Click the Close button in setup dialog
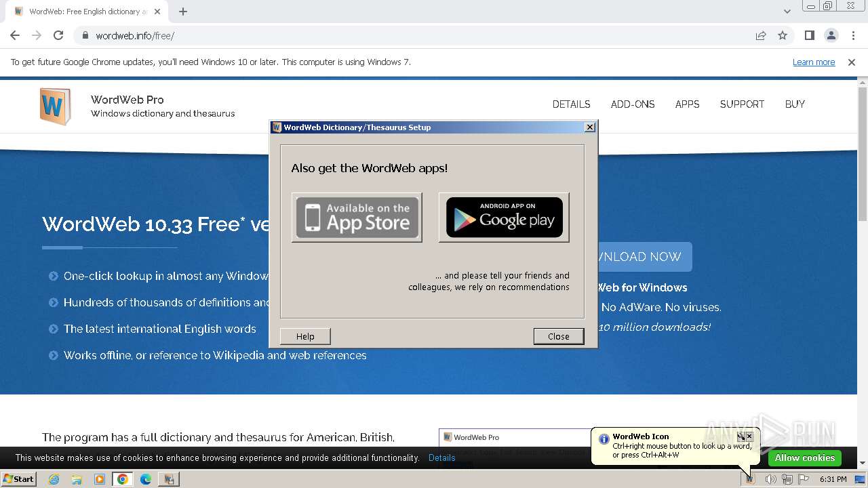Image resolution: width=868 pixels, height=488 pixels. [x=559, y=336]
